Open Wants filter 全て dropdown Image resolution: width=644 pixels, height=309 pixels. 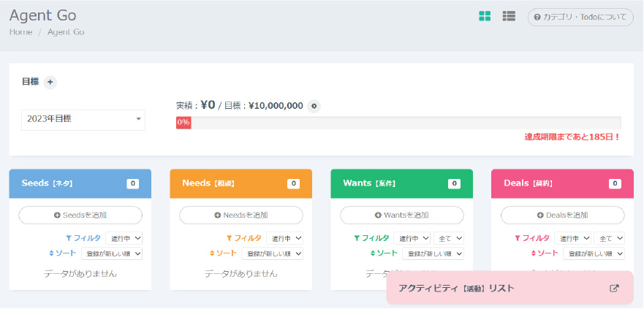pos(448,238)
